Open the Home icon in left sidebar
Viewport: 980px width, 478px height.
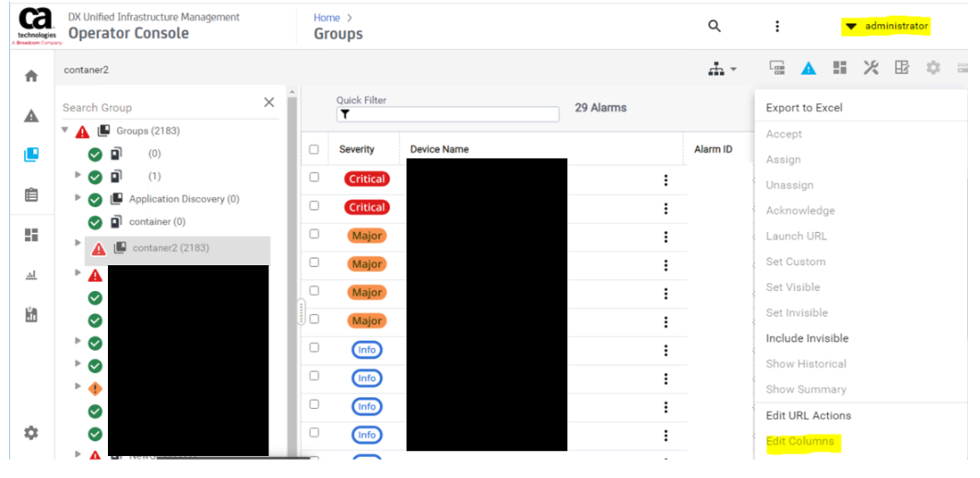[31, 76]
